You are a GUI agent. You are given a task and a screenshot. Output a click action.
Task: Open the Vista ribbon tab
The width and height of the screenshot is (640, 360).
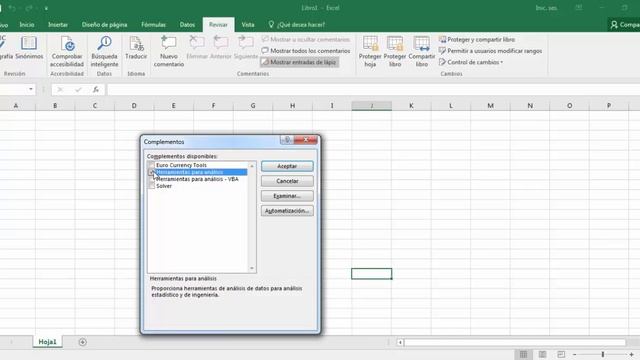point(248,24)
